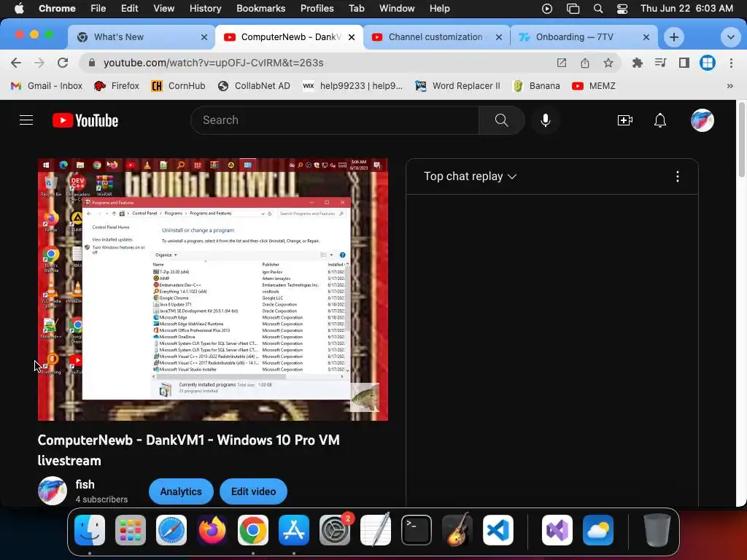Screen dimensions: 747x560
Task: Open the Bookmarks menu in menu bar
Action: pyautogui.click(x=260, y=9)
